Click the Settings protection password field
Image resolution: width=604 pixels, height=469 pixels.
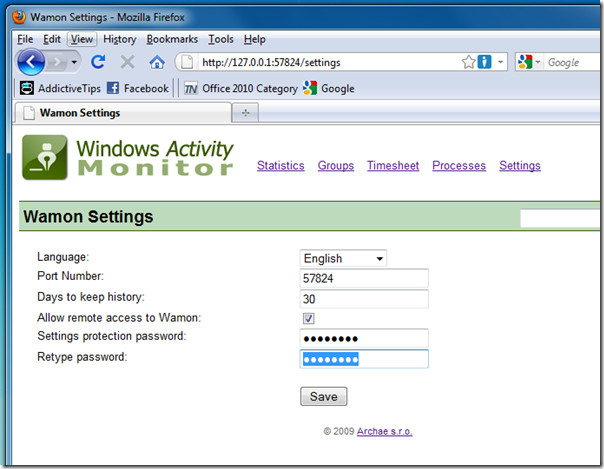[364, 338]
